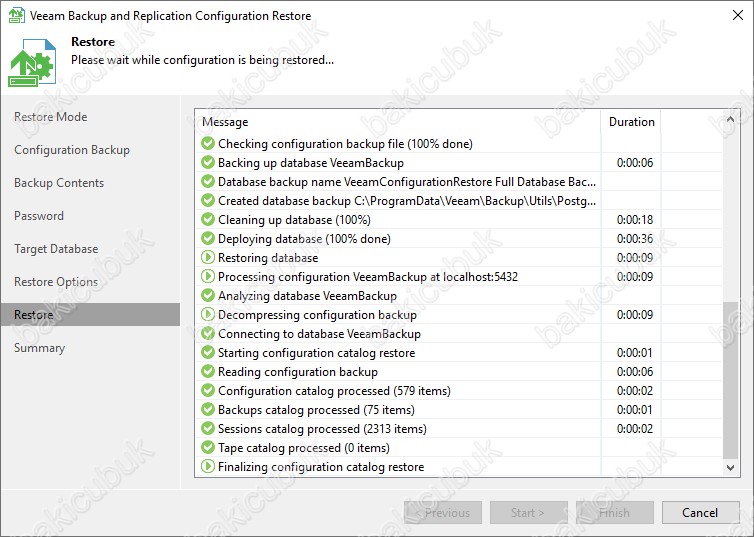This screenshot has height=537, width=754.
Task: Click the 0:00:18 duration for Cleaning up database
Action: pos(635,220)
